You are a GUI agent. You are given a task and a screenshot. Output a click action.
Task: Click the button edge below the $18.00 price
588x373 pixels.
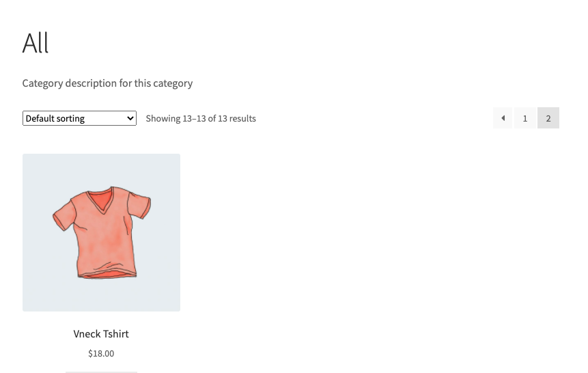(101, 372)
